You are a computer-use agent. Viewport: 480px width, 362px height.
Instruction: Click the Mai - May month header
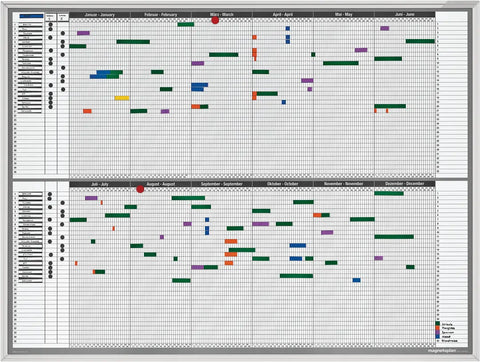344,15
